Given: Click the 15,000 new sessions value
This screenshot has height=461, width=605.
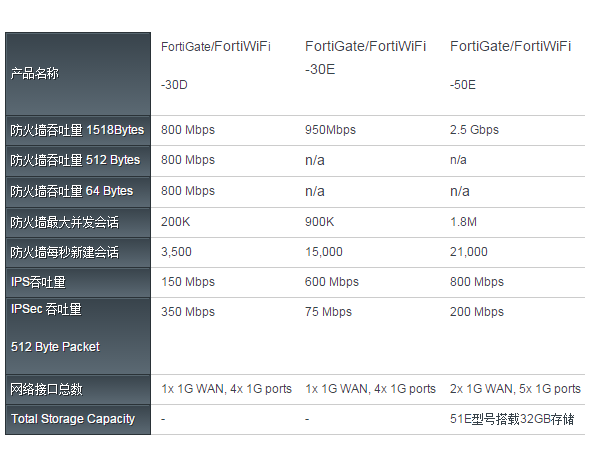Looking at the screenshot, I should click(x=324, y=252).
